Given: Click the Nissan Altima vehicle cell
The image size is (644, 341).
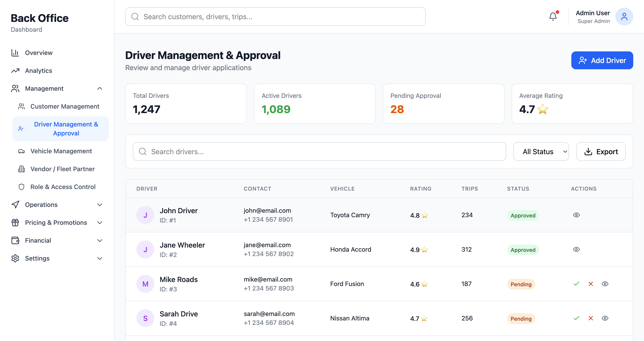Looking at the screenshot, I should pos(350,318).
